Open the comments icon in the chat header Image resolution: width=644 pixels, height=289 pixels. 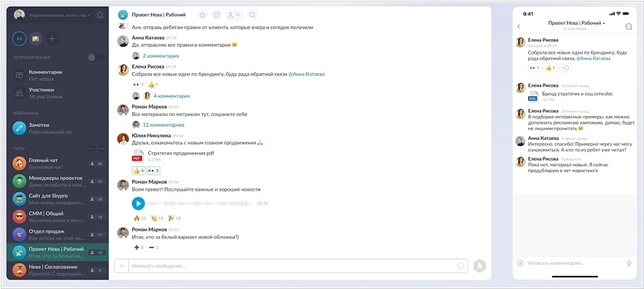[x=216, y=15]
